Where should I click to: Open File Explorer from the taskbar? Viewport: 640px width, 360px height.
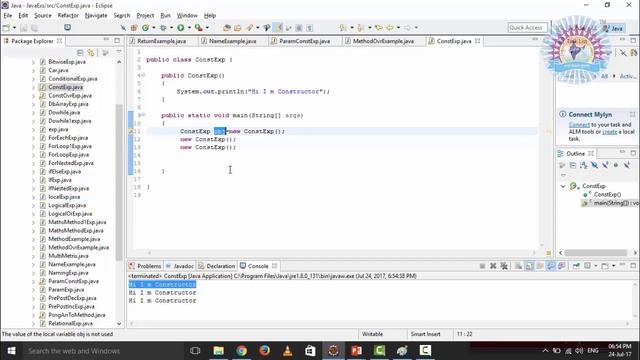tap(218, 351)
